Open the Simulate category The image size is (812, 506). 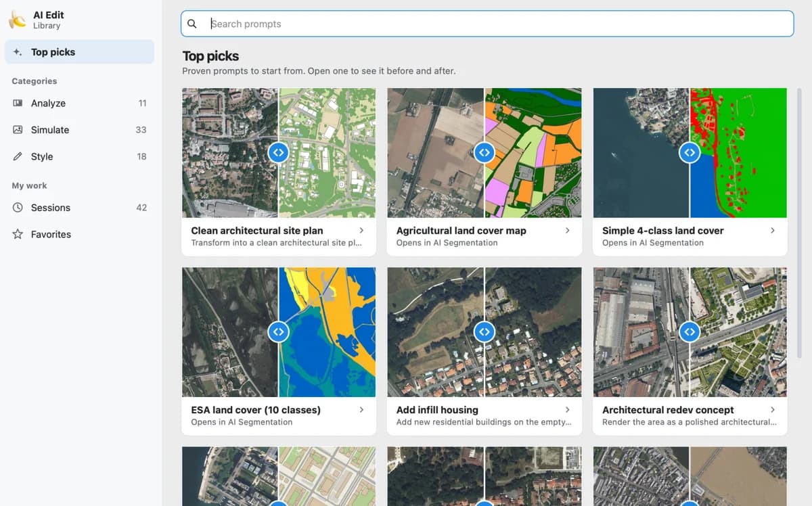(79, 130)
